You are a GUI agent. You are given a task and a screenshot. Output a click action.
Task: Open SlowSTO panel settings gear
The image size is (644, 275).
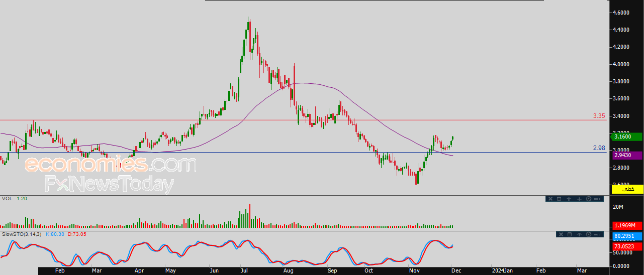click(x=589, y=234)
